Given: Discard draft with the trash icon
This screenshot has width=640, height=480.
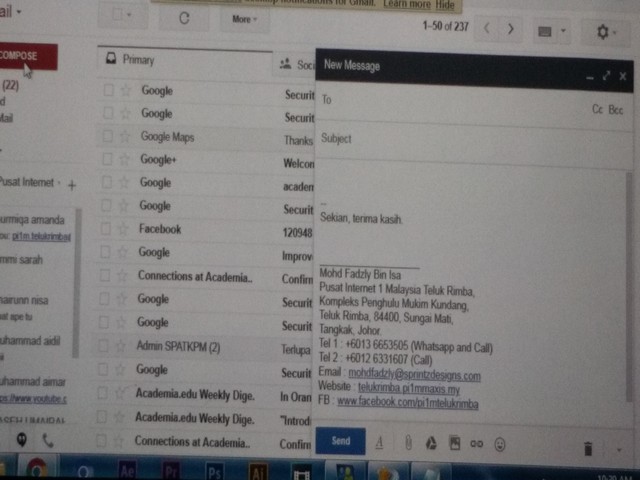Looking at the screenshot, I should click(588, 449).
